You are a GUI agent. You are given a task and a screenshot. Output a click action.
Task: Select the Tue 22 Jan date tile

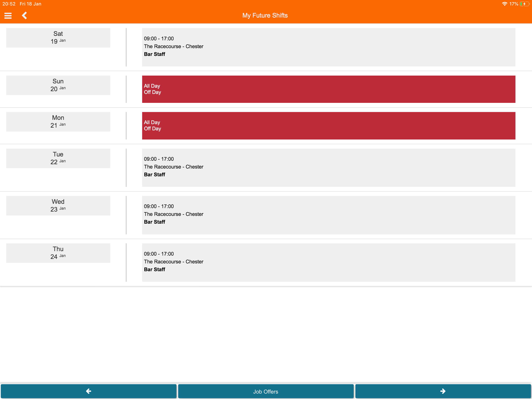(x=58, y=158)
